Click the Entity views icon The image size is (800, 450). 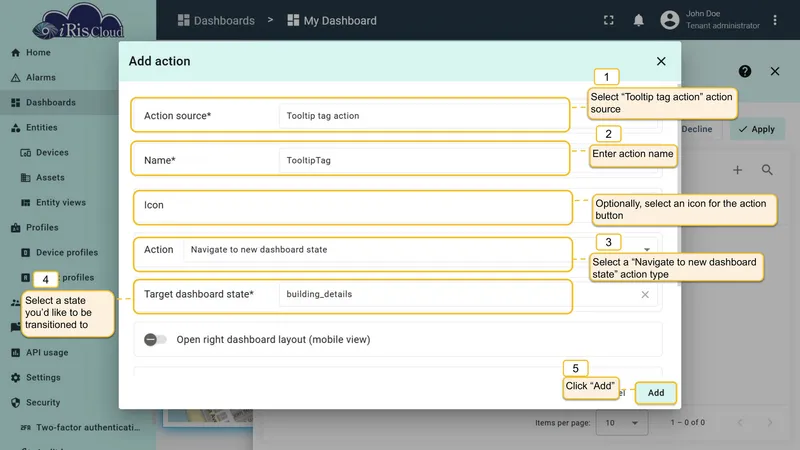(26, 203)
